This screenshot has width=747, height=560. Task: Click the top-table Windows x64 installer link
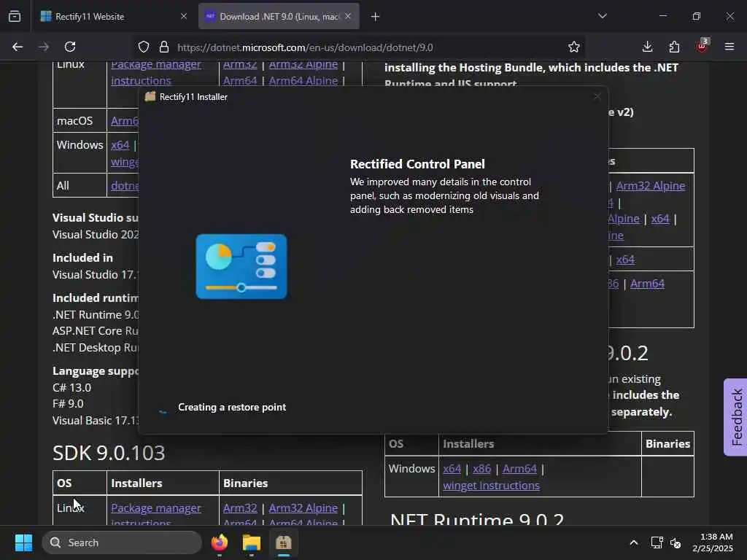(x=120, y=145)
